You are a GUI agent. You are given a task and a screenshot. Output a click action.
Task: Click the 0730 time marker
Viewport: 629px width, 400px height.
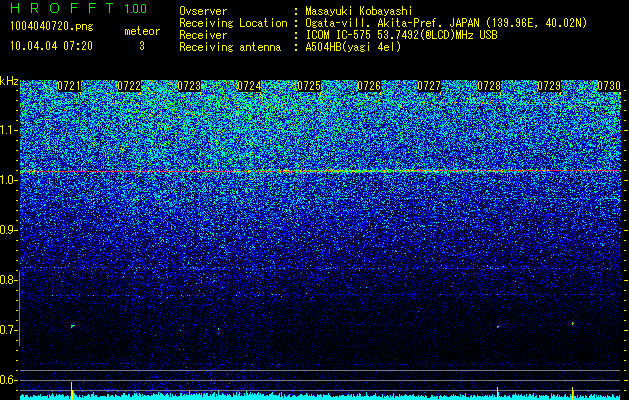point(609,86)
